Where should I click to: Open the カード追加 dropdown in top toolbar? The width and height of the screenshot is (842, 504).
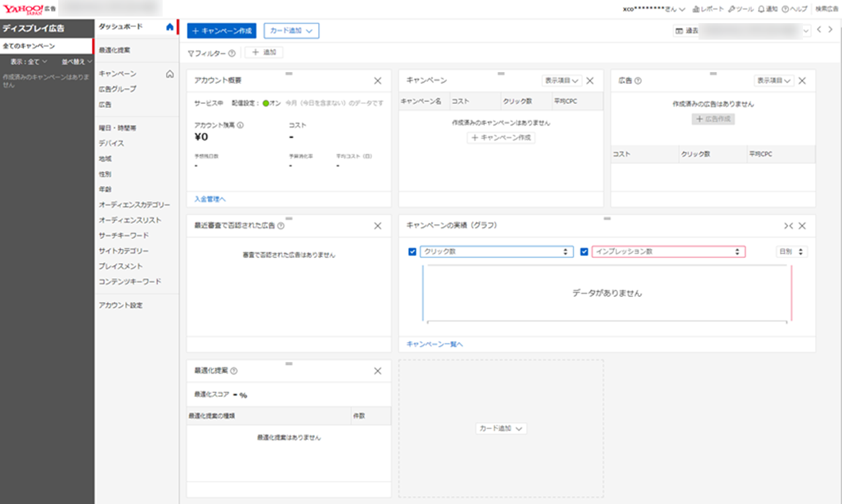pos(291,30)
